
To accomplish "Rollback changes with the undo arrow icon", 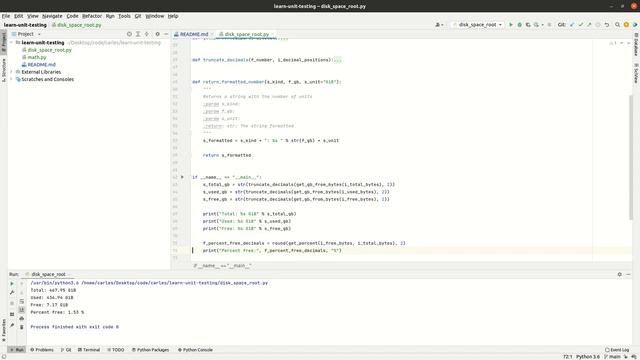I will [x=607, y=25].
